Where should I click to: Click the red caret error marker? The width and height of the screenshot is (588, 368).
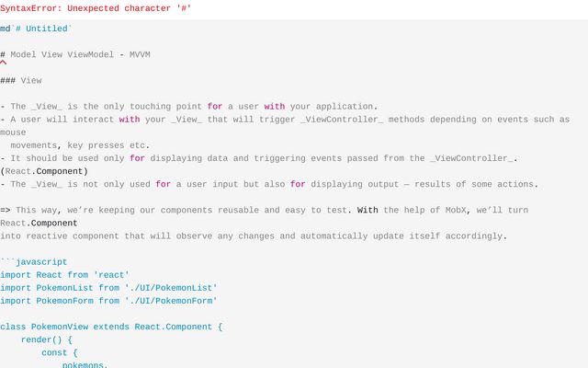click(3, 64)
